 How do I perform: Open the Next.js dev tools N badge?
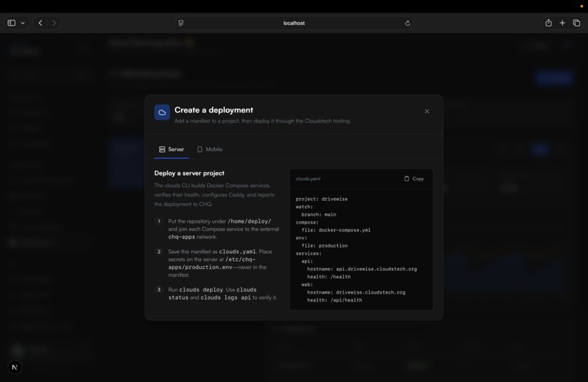pos(15,367)
